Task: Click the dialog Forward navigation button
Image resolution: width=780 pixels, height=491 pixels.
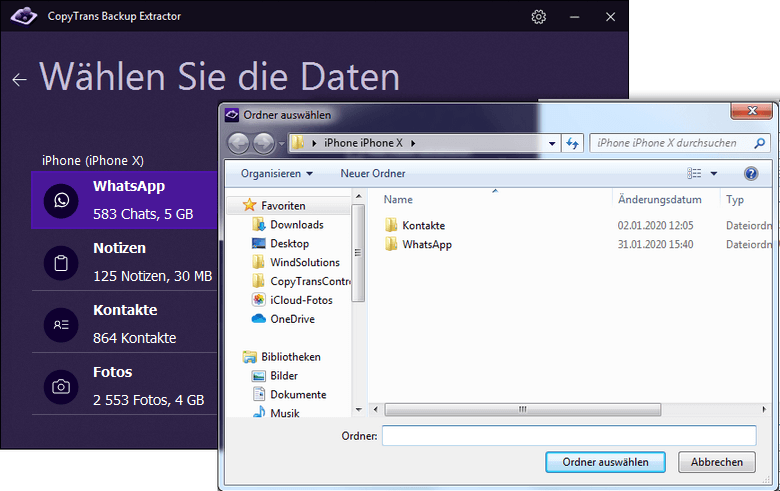Action: tap(264, 143)
